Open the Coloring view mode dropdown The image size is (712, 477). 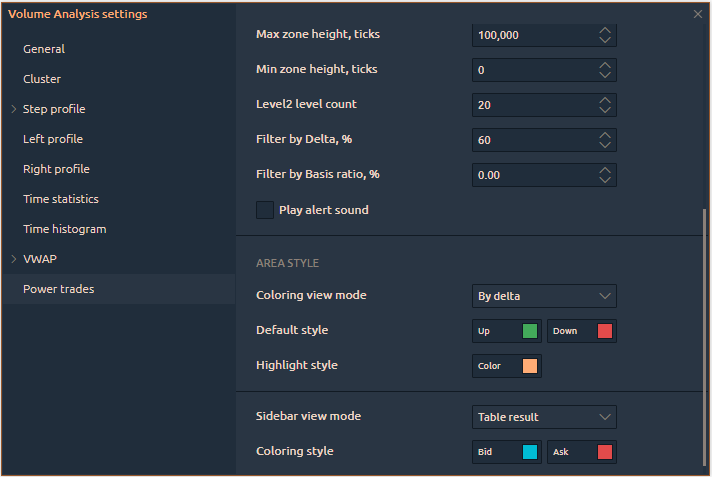(544, 296)
